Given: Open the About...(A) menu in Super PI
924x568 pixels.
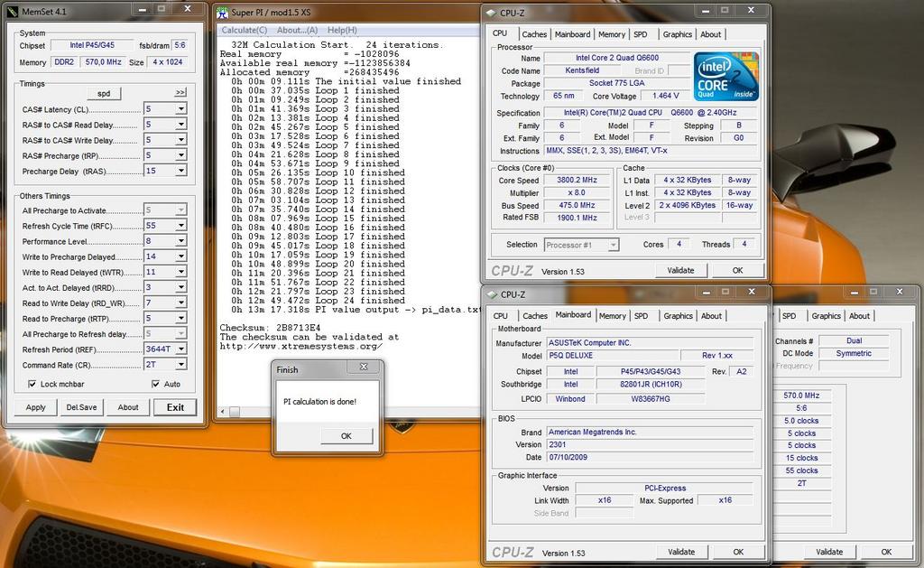Looking at the screenshot, I should point(297,30).
